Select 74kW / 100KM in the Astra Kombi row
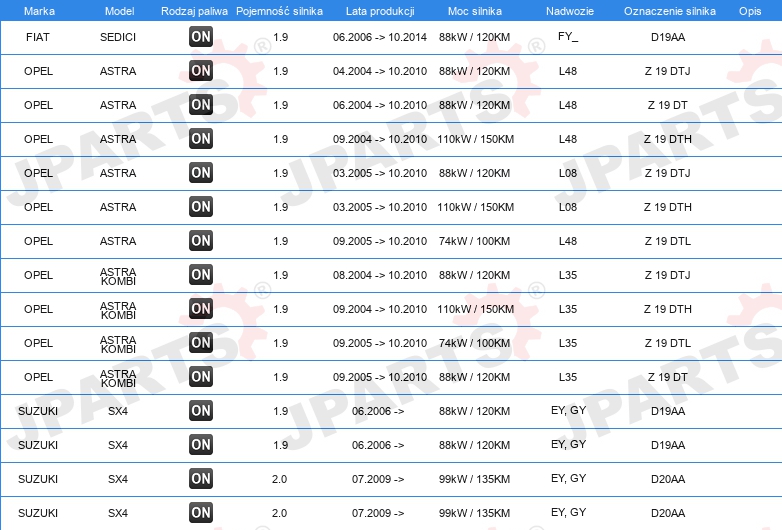This screenshot has height=530, width=782. tap(474, 343)
